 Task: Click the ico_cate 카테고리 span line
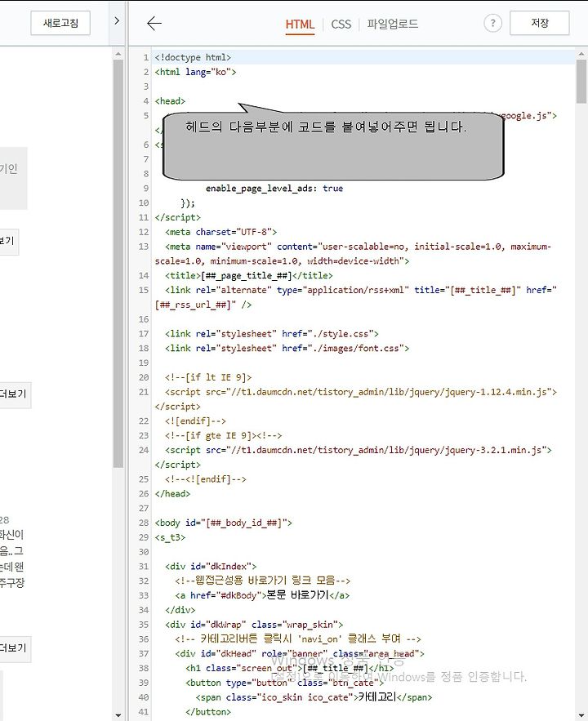click(x=314, y=698)
